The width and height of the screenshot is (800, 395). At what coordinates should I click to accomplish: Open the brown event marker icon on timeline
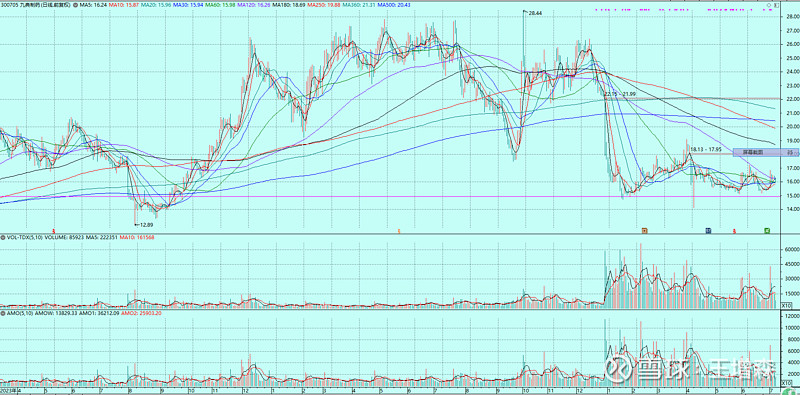[x=645, y=231]
